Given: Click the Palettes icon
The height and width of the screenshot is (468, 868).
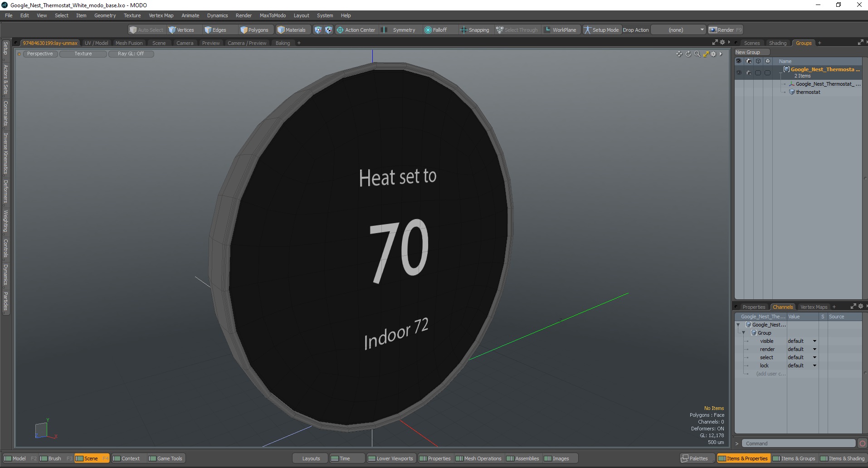Looking at the screenshot, I should (x=685, y=458).
